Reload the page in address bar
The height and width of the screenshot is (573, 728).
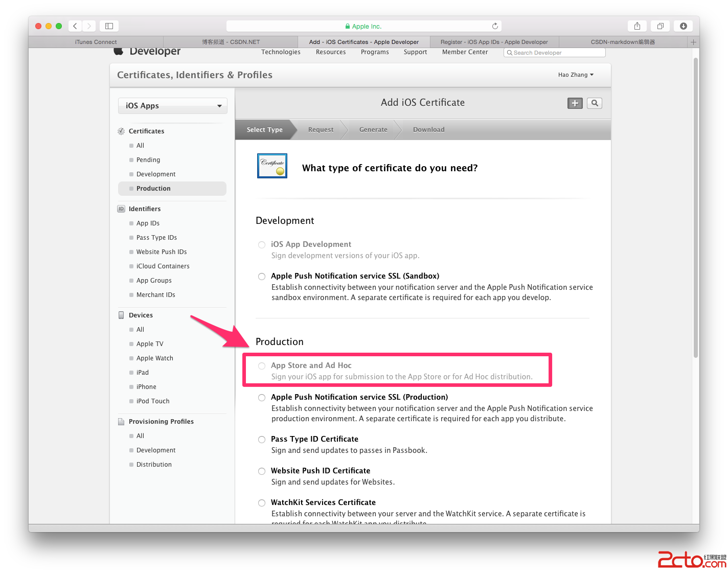pyautogui.click(x=495, y=26)
